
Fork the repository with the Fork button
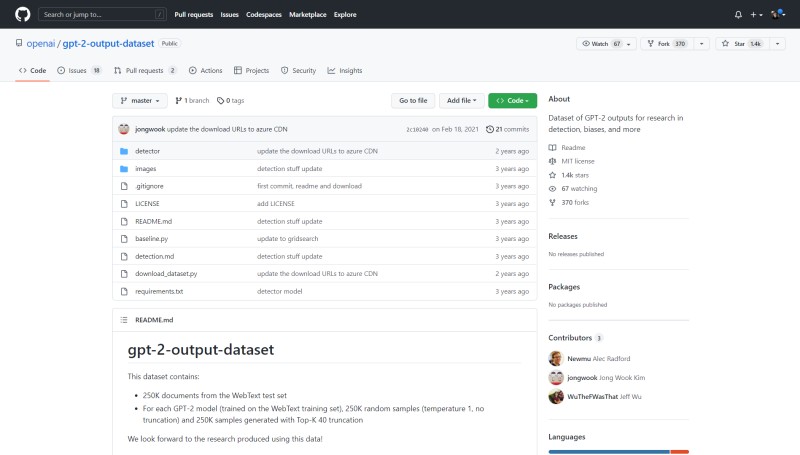[666, 44]
